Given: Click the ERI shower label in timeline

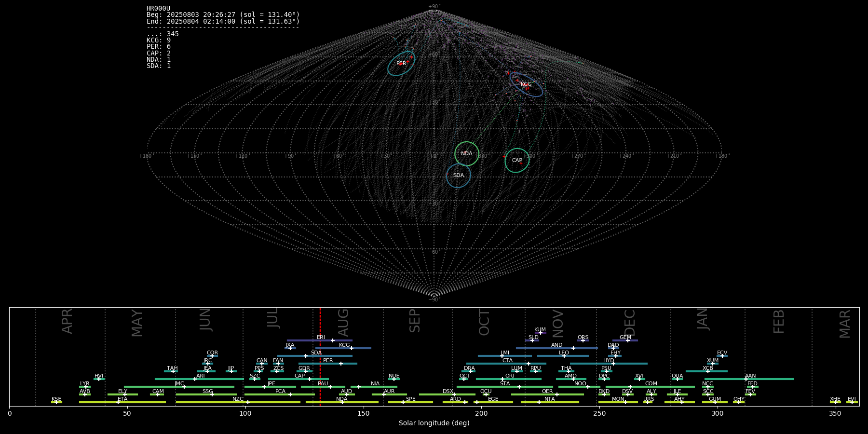Looking at the screenshot, I should 321,338.
